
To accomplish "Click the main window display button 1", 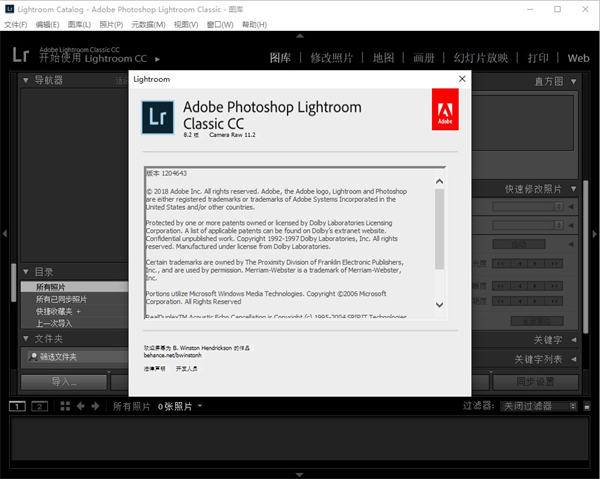I will [17, 406].
